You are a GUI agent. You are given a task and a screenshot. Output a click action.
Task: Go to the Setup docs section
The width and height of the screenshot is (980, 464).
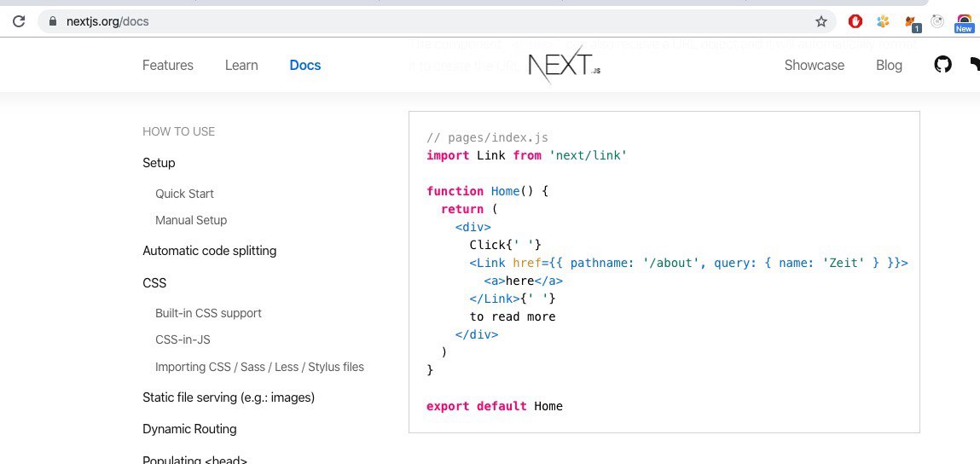(x=159, y=163)
